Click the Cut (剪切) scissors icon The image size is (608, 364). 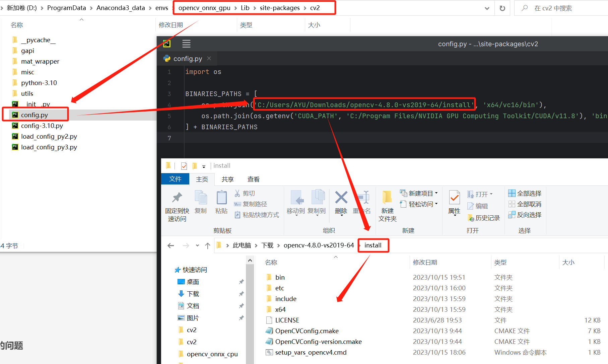238,194
